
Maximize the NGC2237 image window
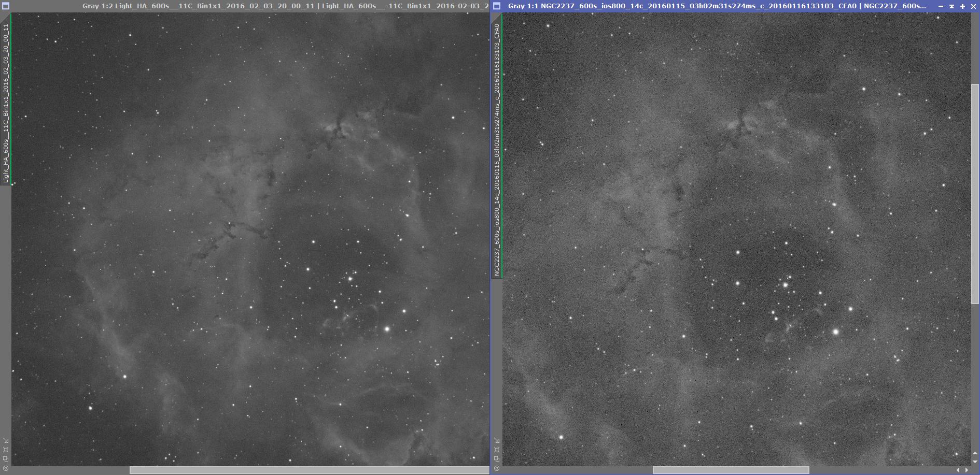click(x=962, y=6)
